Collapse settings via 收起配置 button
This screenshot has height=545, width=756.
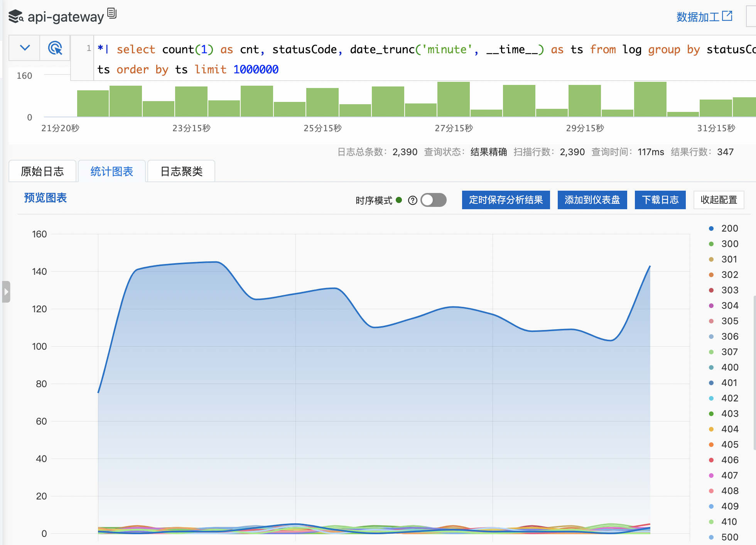tap(719, 200)
